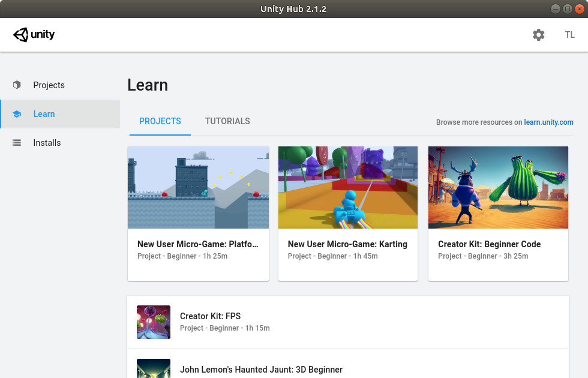This screenshot has width=588, height=378.
Task: Click the Creator Kit: FPS icon
Action: 154,322
